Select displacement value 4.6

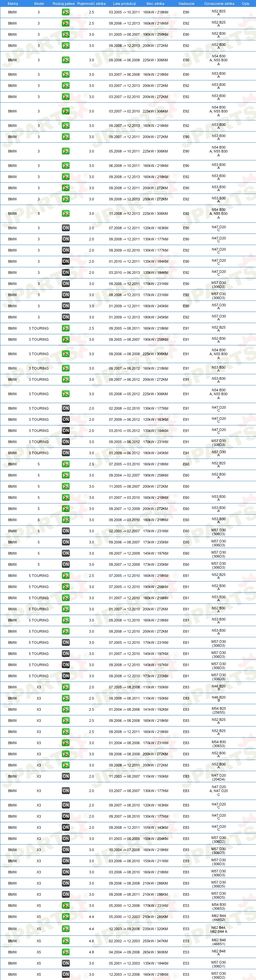(x=92, y=941)
